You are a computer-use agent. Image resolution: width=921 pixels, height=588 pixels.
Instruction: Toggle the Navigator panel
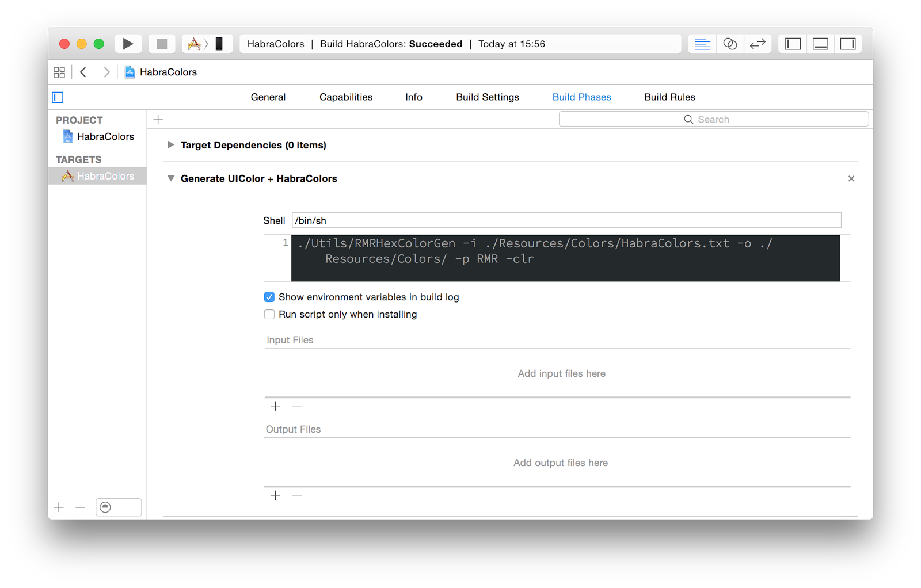pos(793,44)
